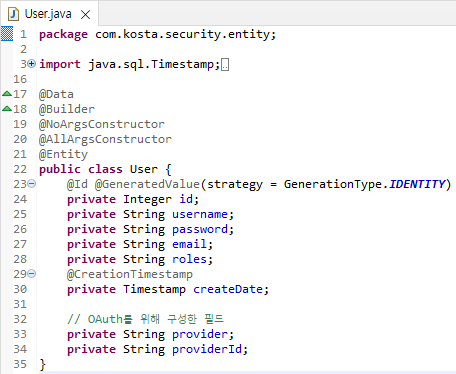Click the @Data annotation
Image resolution: width=456 pixels, height=374 pixels.
(56, 94)
